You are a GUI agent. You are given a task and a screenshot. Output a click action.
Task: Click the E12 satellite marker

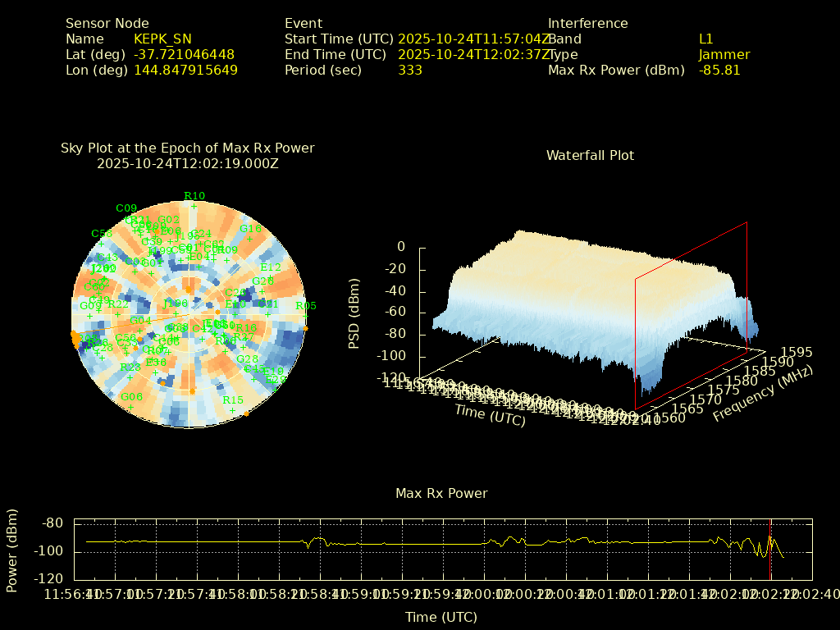click(x=270, y=268)
